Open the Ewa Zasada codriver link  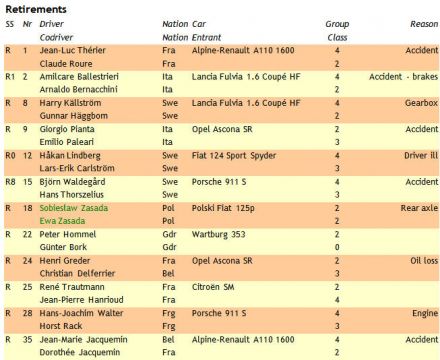[x=62, y=221]
